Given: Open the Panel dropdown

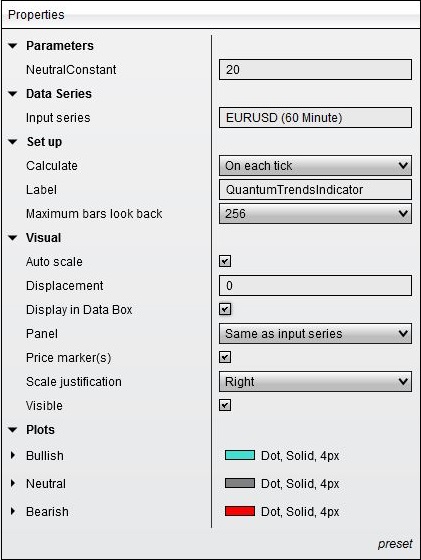Looking at the screenshot, I should 315,334.
